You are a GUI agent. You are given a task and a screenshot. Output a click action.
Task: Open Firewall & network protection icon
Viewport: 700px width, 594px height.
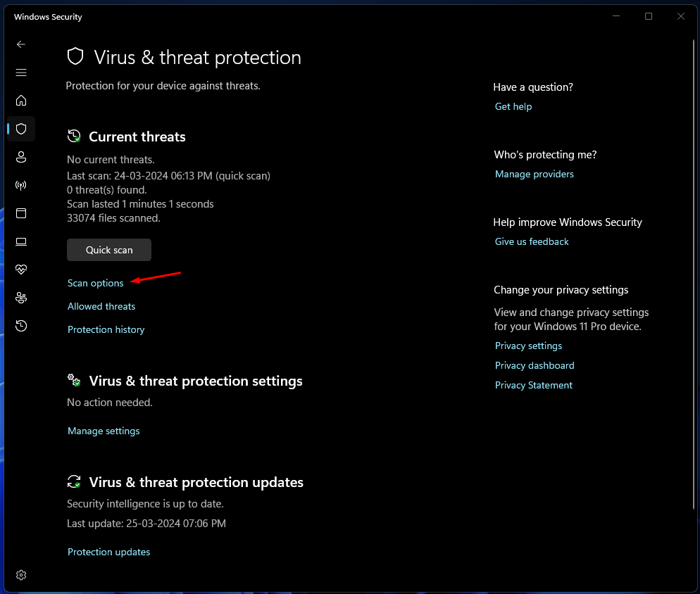pos(21,186)
